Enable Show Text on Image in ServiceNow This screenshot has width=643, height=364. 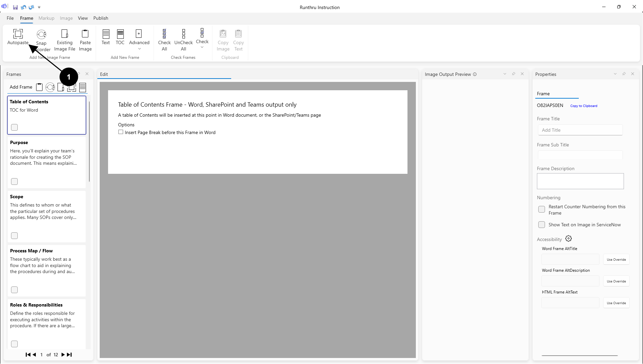(x=542, y=225)
